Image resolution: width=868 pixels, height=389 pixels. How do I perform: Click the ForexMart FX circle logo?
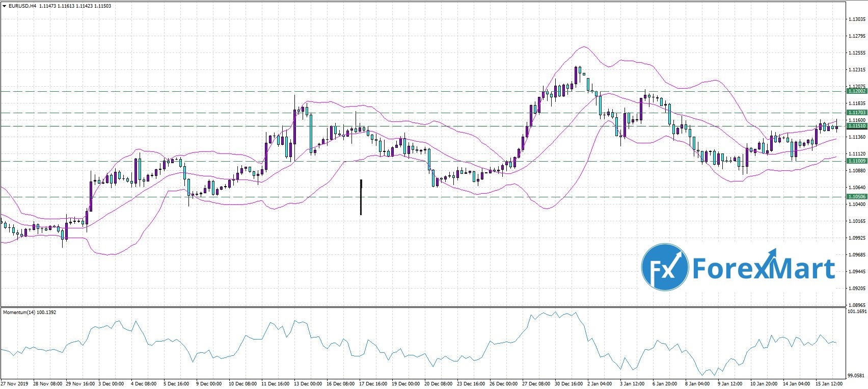coord(664,268)
